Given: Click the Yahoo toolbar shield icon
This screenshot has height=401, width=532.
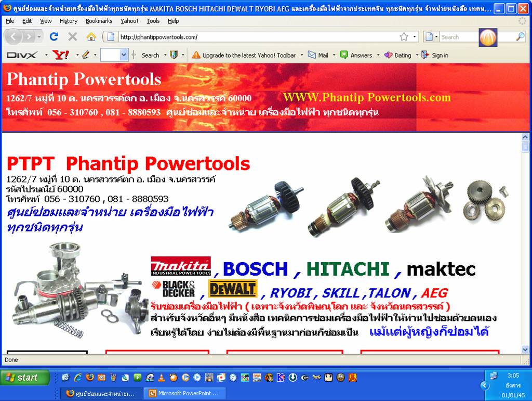Looking at the screenshot, I should pos(174,55).
